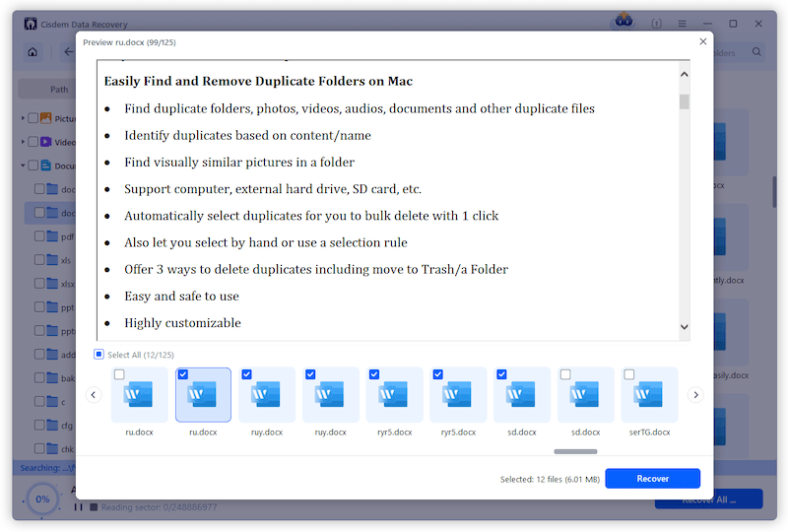Check the unchecked ru.docx thumbnail checkbox
The image size is (788, 532).
tap(119, 374)
